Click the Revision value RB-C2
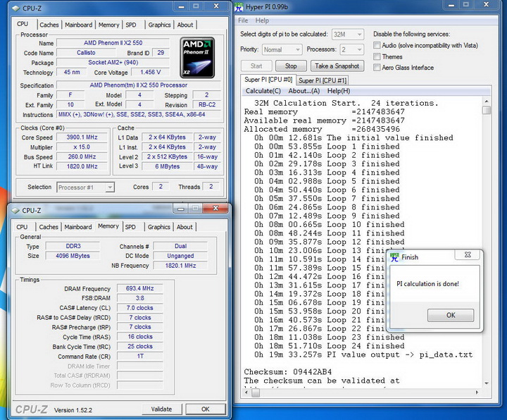 coord(207,105)
